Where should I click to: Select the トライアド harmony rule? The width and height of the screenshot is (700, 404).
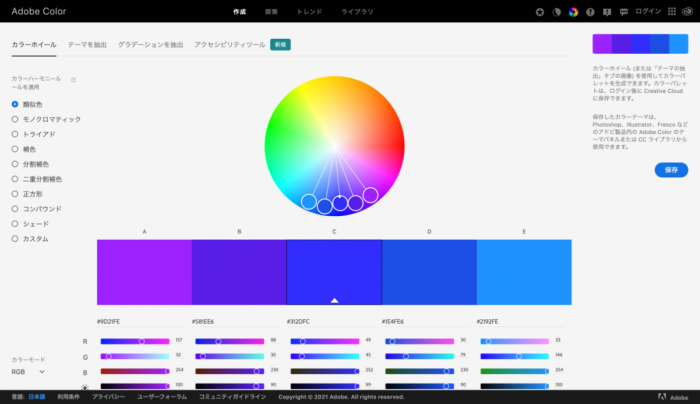[15, 134]
